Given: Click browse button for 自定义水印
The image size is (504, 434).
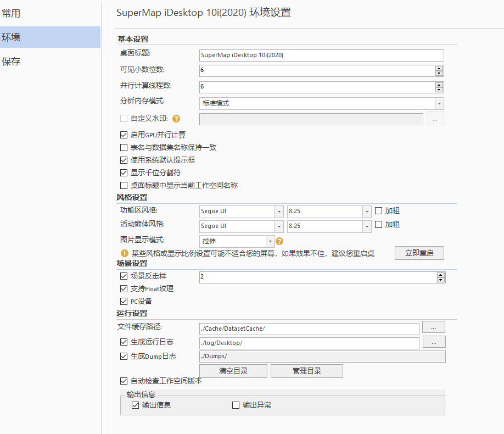Looking at the screenshot, I should [435, 119].
